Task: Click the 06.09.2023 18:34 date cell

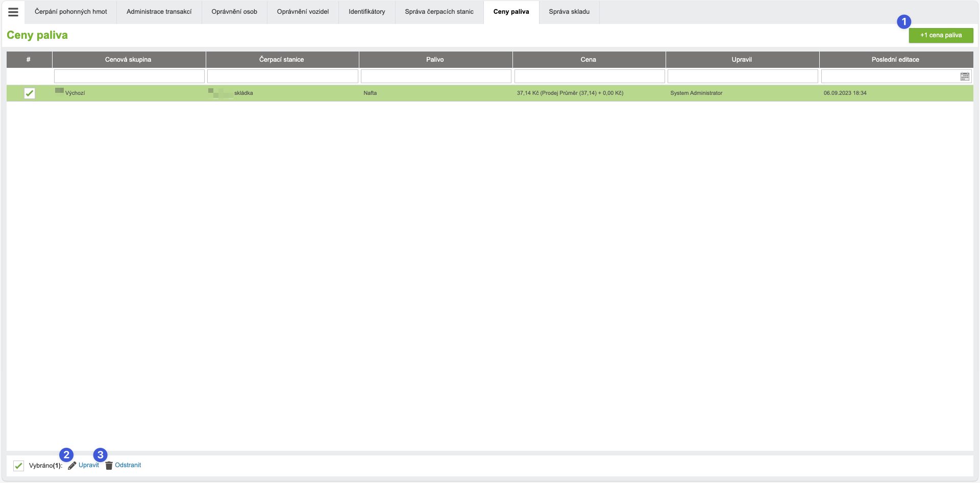Action: click(x=896, y=93)
